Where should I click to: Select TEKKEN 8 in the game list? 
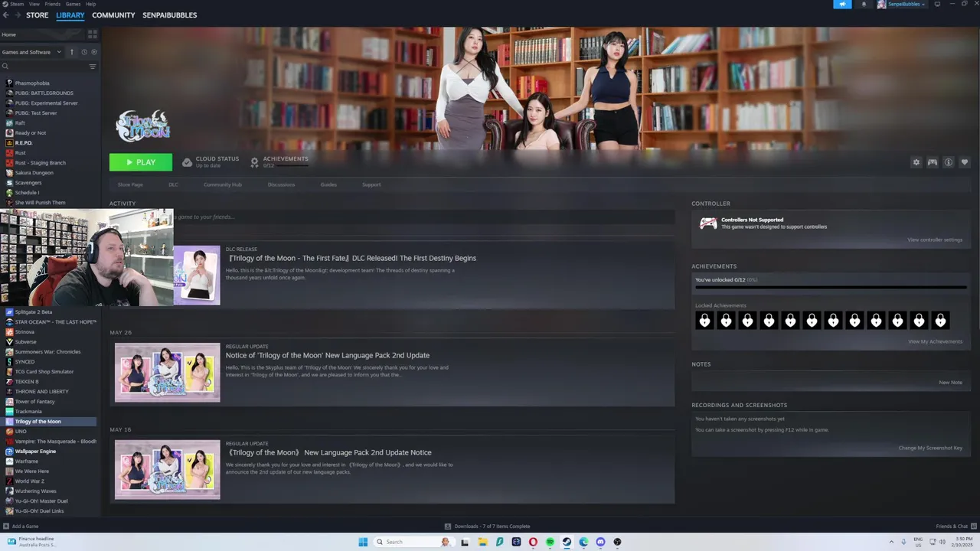pyautogui.click(x=27, y=382)
